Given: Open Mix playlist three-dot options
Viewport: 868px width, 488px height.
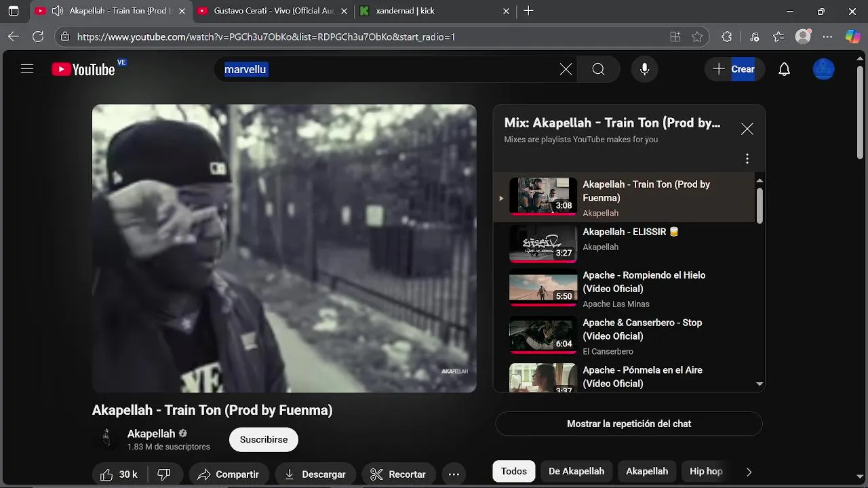Looking at the screenshot, I should click(x=747, y=159).
